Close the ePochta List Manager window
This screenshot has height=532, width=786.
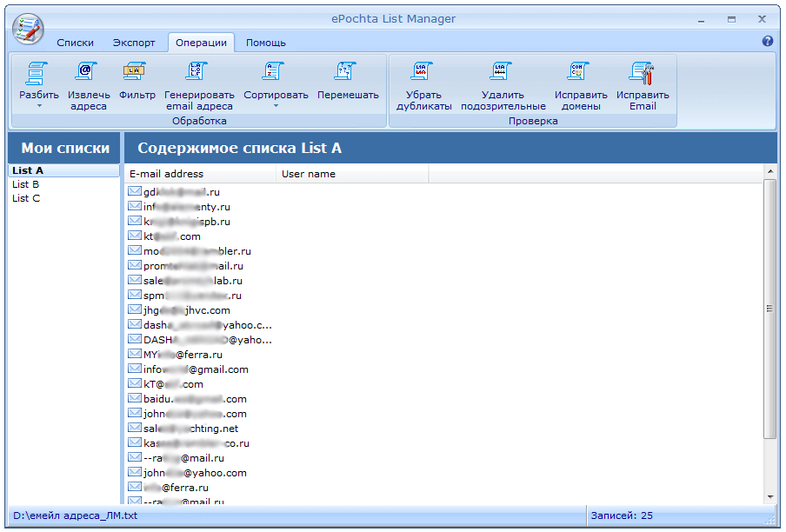(x=762, y=19)
